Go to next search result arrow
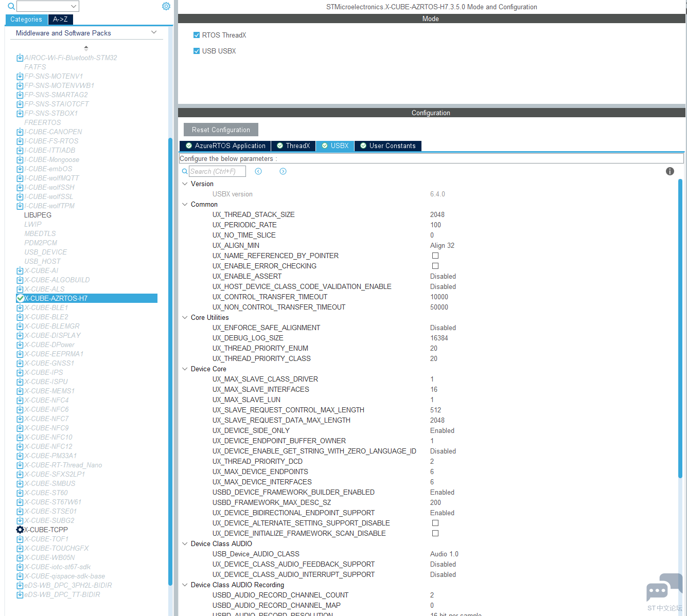Viewport: 687px width, 616px height. [283, 171]
